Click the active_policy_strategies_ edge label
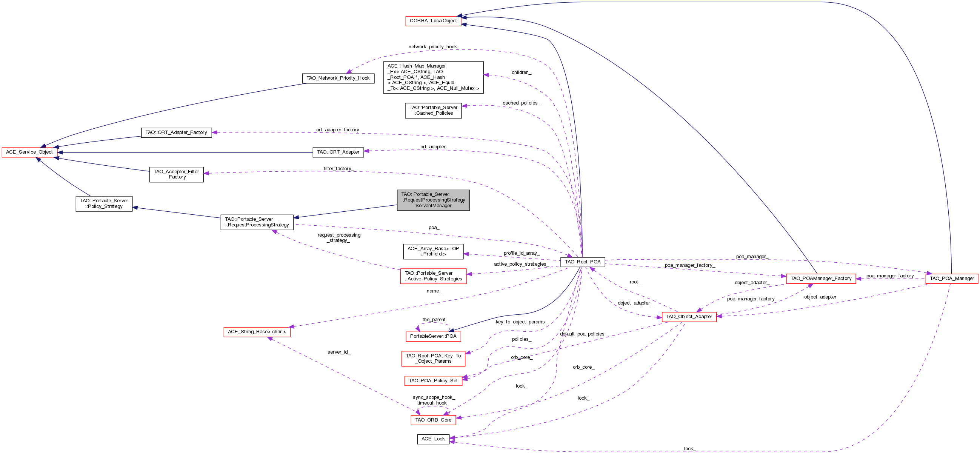Screen dimensions: 980x454 (521, 264)
